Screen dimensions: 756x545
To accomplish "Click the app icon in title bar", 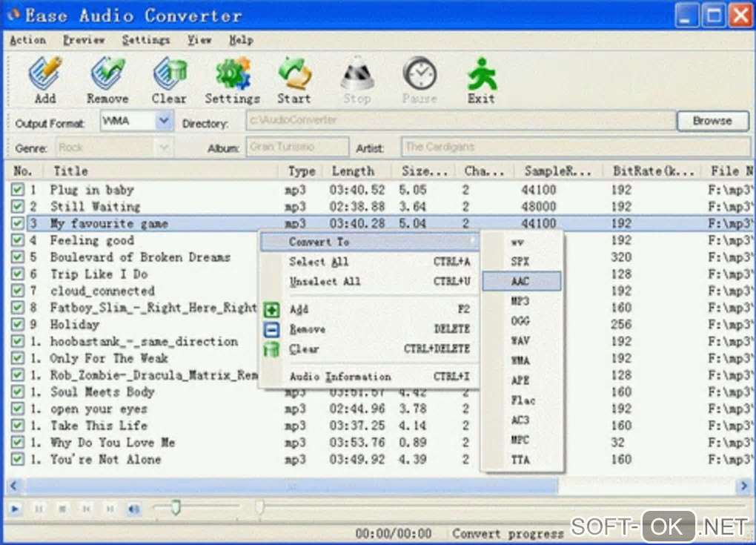I will (14, 15).
